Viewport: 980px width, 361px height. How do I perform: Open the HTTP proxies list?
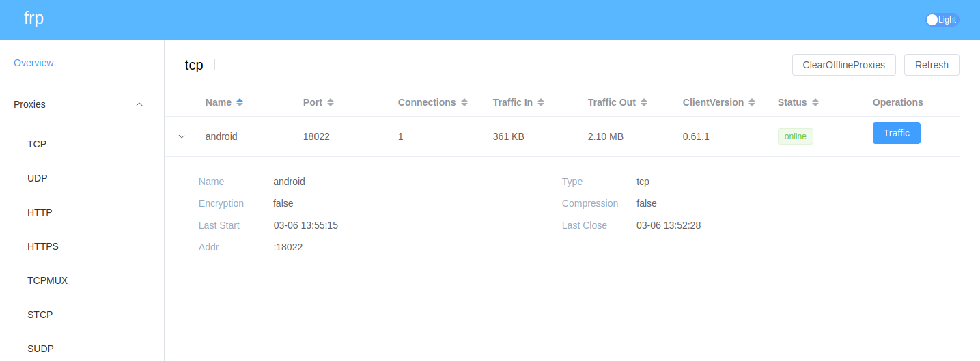pyautogui.click(x=40, y=212)
